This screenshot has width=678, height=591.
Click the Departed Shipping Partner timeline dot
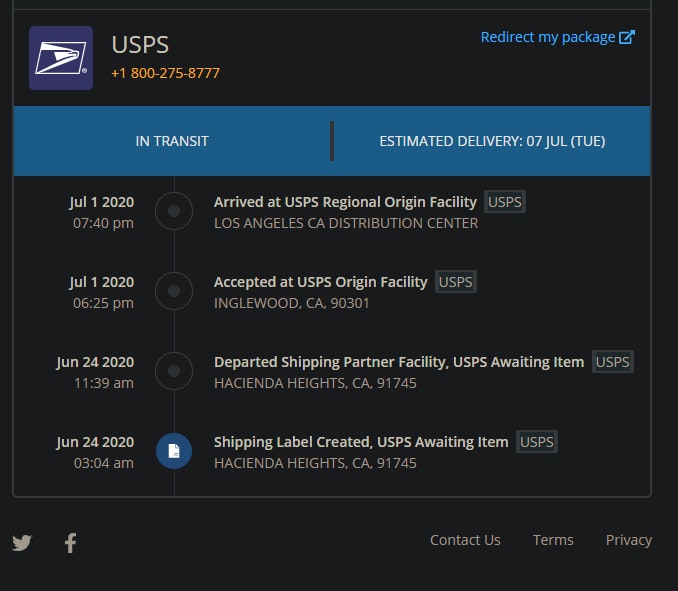coord(174,371)
